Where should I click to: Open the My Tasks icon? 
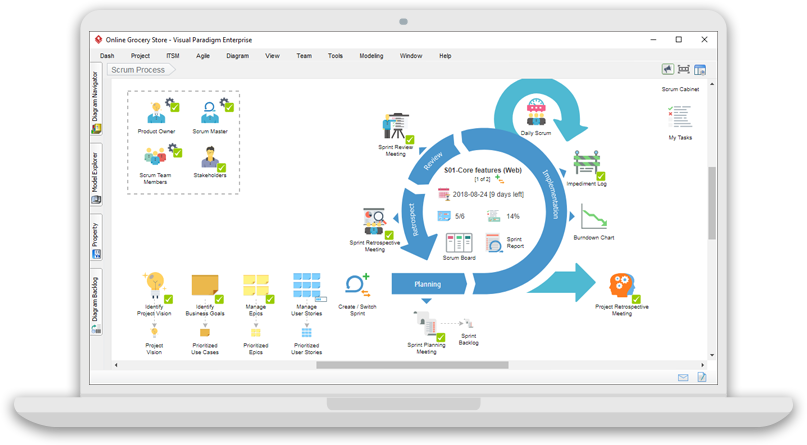pos(680,117)
